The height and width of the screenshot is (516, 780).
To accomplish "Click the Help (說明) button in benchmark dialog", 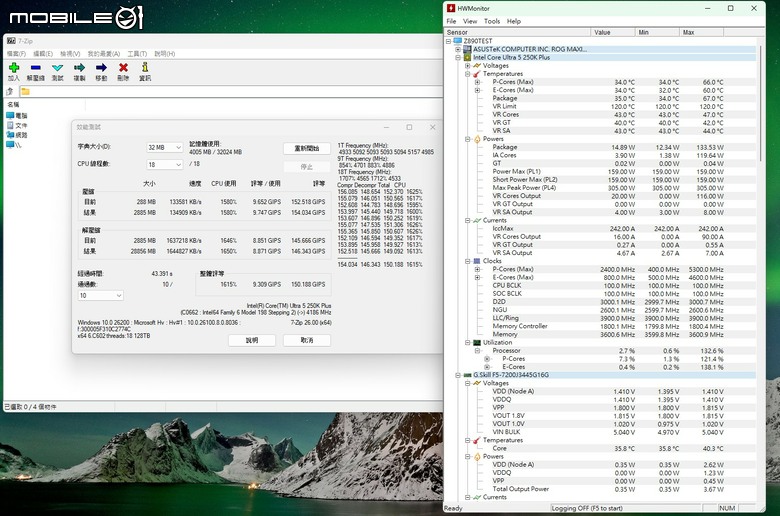I will (x=252, y=340).
